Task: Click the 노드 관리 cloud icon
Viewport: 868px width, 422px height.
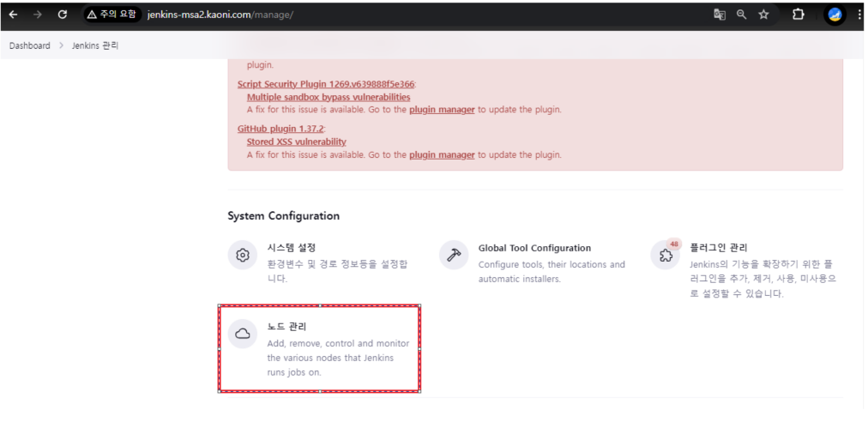Action: pyautogui.click(x=243, y=334)
